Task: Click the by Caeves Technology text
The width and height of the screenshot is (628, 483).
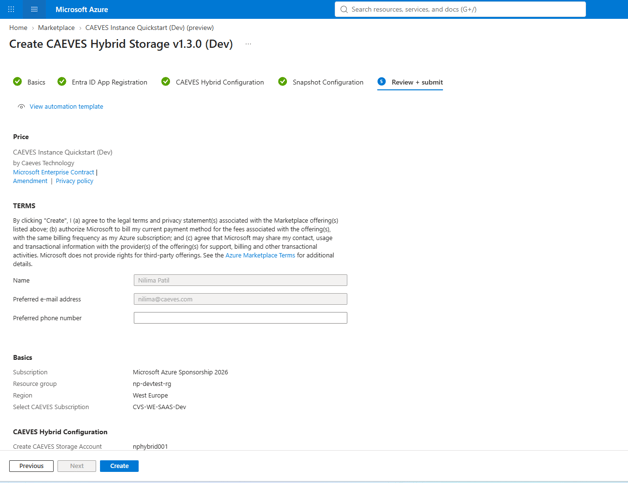Action: pyautogui.click(x=43, y=163)
